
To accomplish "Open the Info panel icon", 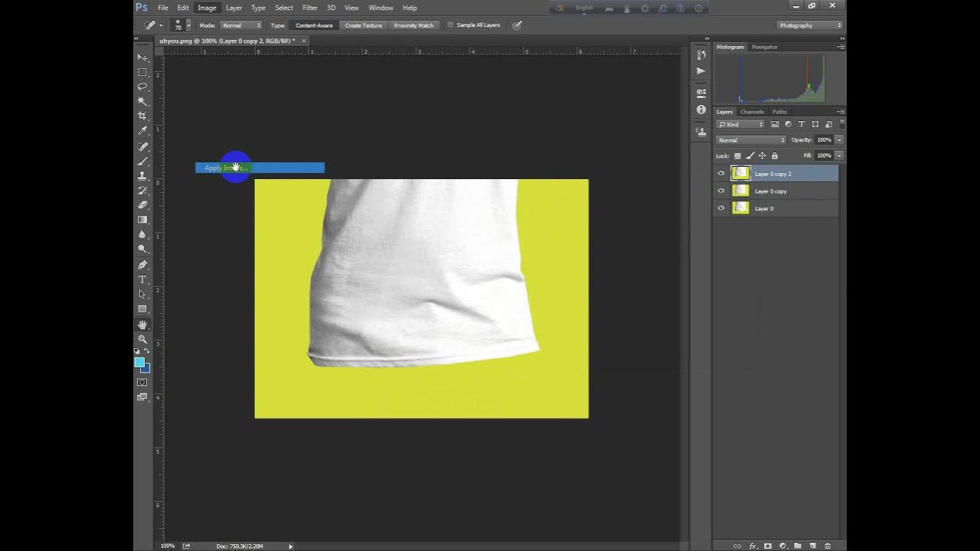I will tap(701, 109).
